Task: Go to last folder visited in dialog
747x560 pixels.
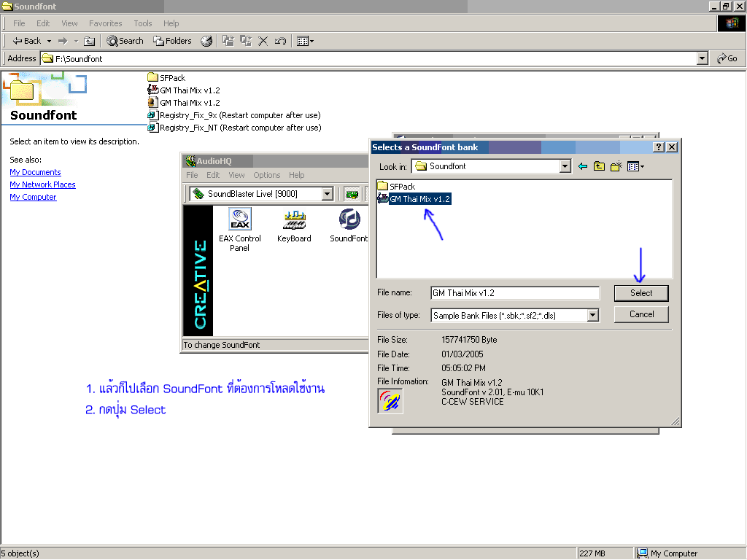Action: tap(583, 166)
